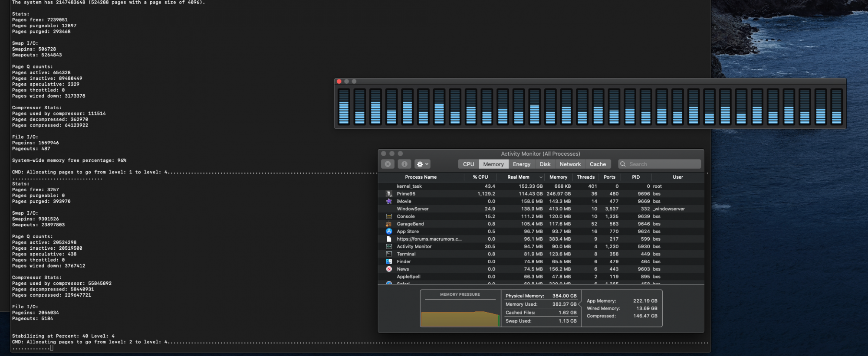
Task: Sort by the PID column header
Action: [636, 177]
